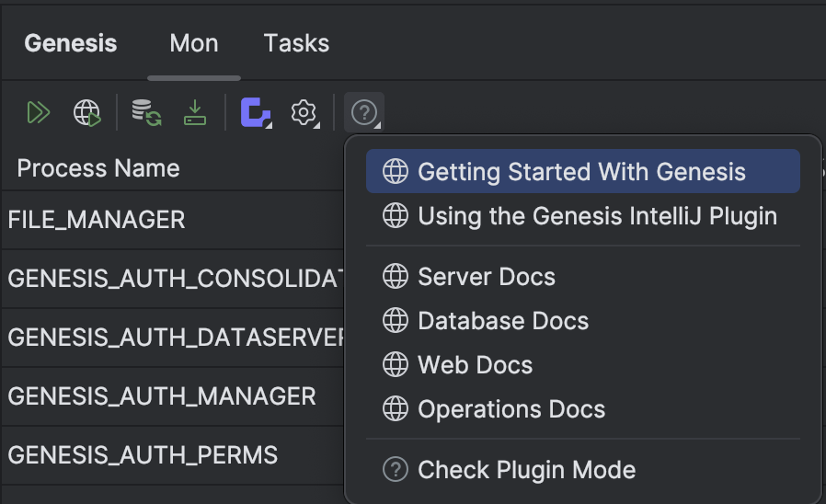Select the GENESIS_AUTH_DATASERVER process row
This screenshot has width=826, height=504.
[173, 338]
